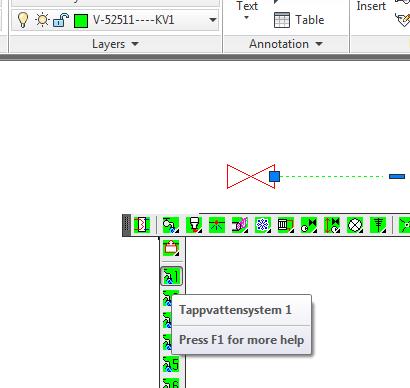
Task: Click the cut-off icon at toolbar end
Action: [405, 225]
